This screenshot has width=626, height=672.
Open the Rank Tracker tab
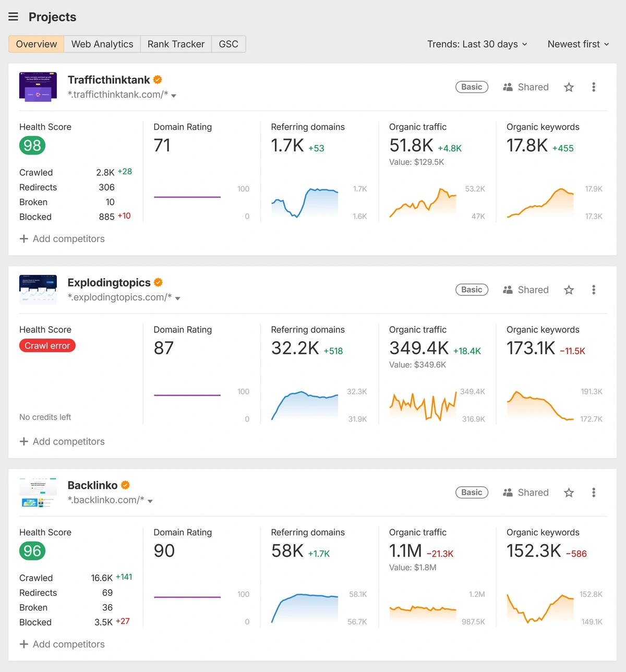(176, 44)
